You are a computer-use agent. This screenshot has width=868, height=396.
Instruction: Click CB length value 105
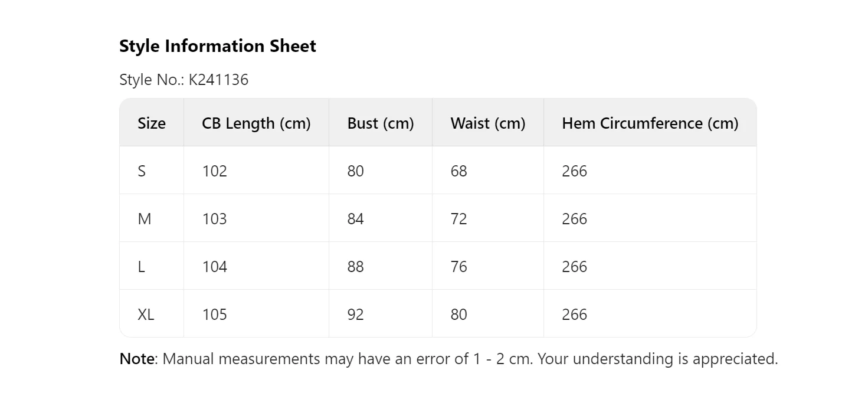(x=214, y=315)
